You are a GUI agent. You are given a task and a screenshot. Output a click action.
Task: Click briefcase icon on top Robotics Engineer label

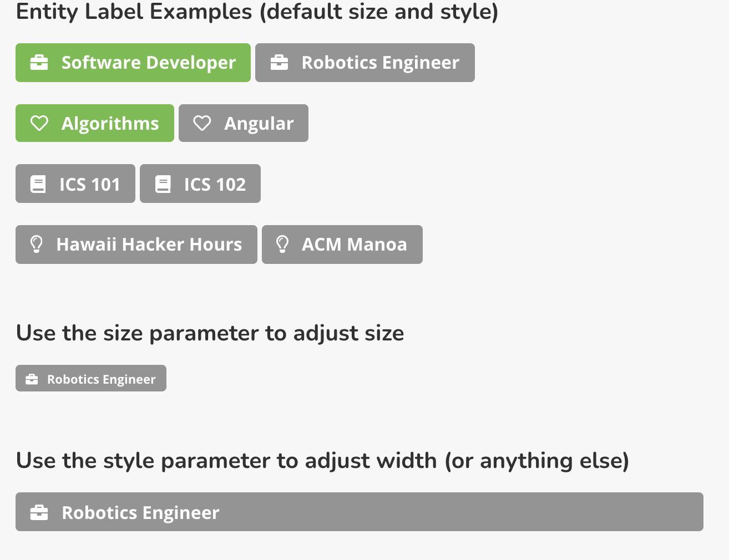(279, 63)
